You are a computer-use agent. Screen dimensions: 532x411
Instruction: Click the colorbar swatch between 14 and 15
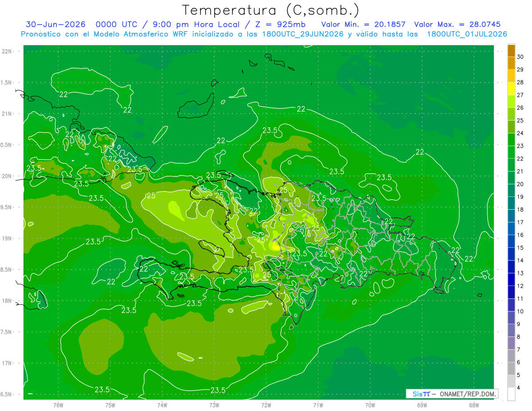click(511, 254)
